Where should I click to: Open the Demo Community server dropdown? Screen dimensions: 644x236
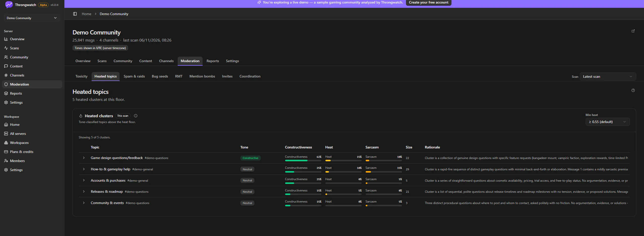tap(32, 18)
